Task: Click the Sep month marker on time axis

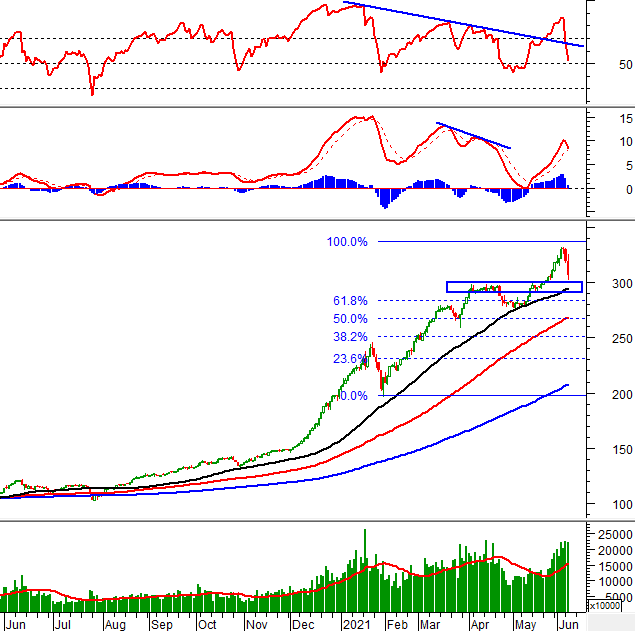Action: [160, 624]
